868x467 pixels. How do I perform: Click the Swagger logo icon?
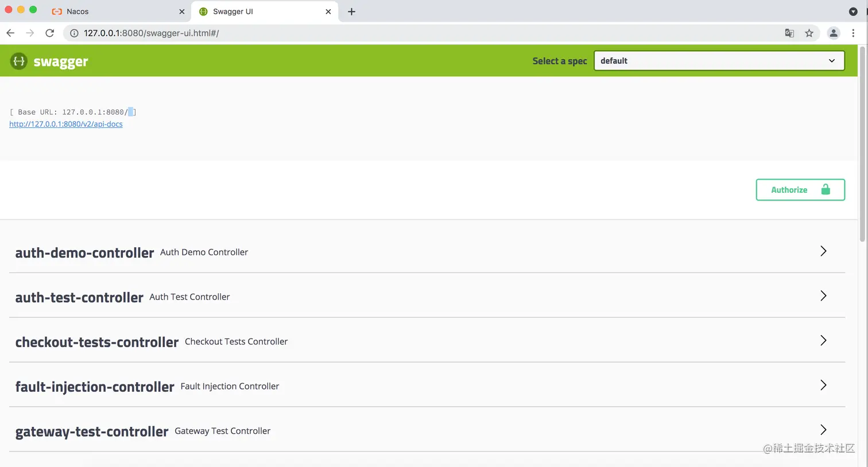19,61
